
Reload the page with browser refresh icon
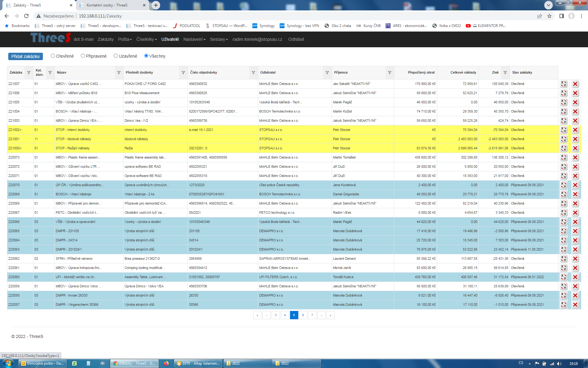click(x=26, y=16)
